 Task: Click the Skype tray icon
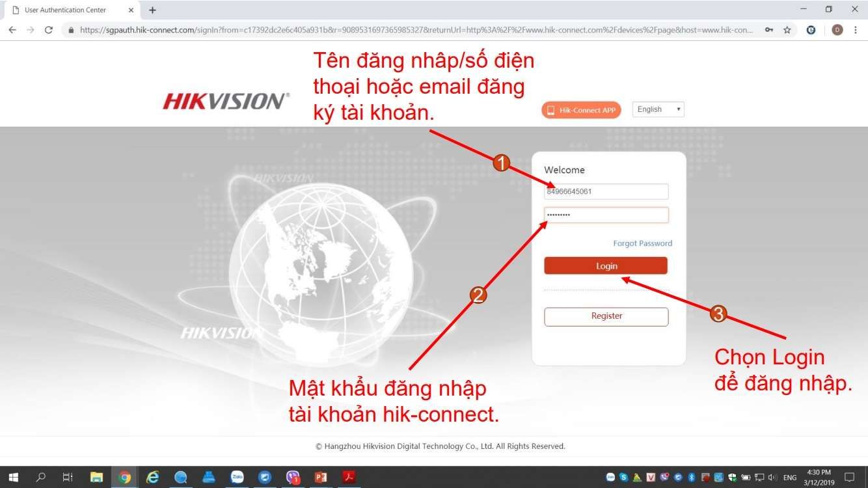[624, 477]
